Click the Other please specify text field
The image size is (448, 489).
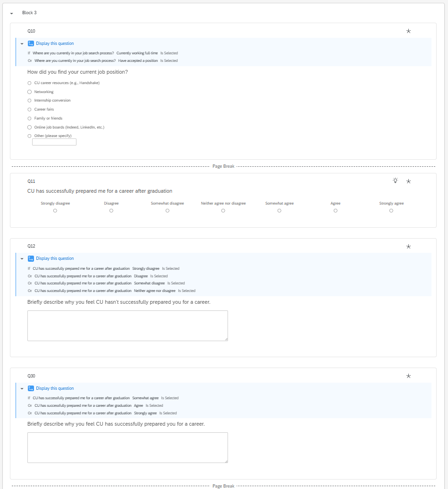54,142
